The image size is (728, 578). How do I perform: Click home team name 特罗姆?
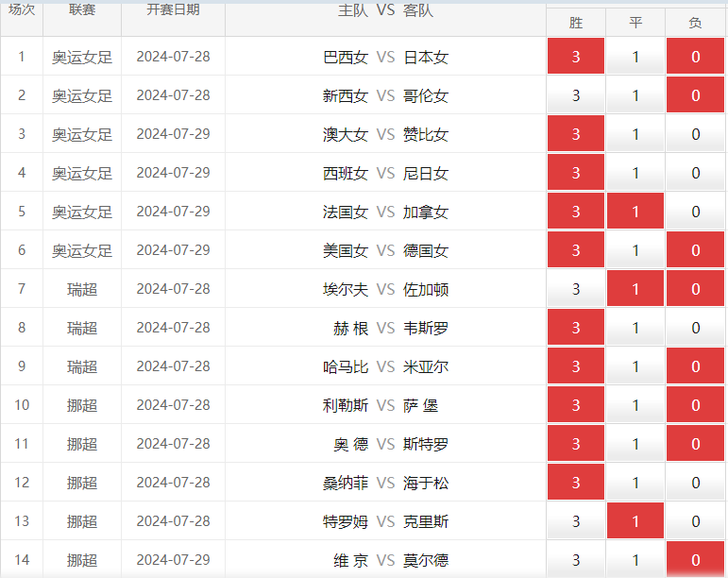[x=346, y=522]
